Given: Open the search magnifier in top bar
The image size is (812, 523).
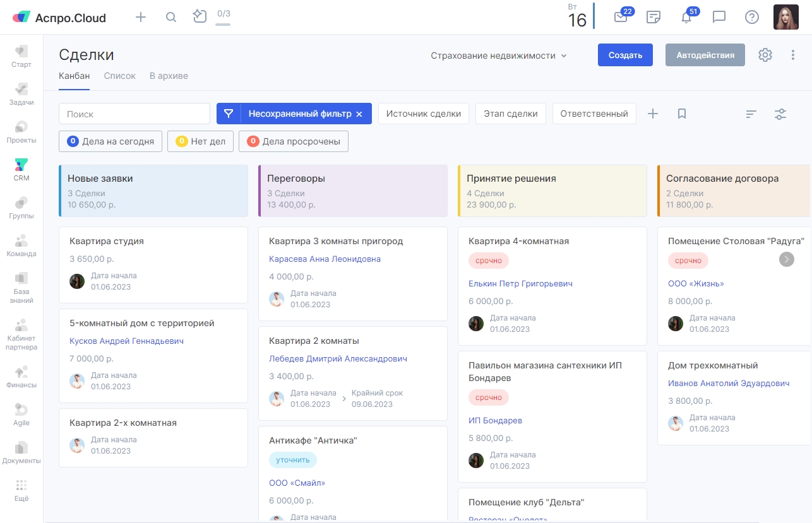Looking at the screenshot, I should pyautogui.click(x=171, y=17).
